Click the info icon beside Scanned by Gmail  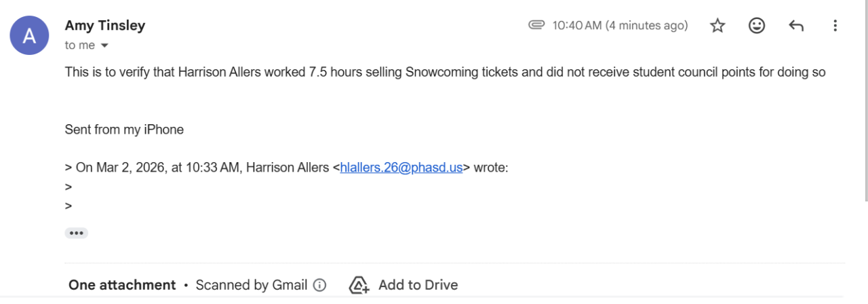319,285
